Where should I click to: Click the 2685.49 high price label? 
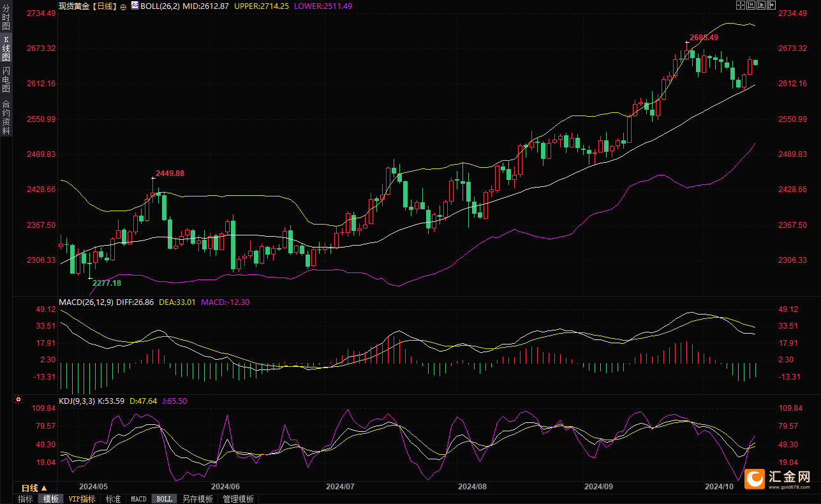(x=704, y=37)
